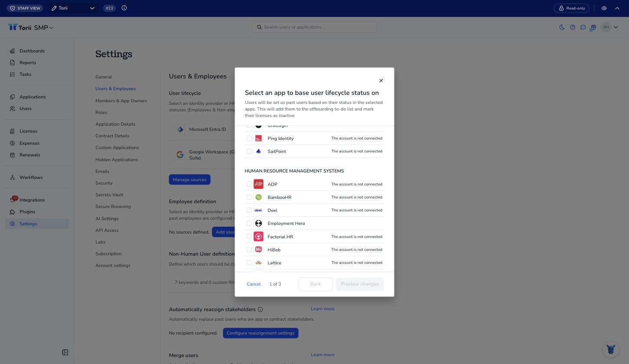This screenshot has height=364, width=629.
Task: Click the BambooHR logo icon
Action: (258, 197)
